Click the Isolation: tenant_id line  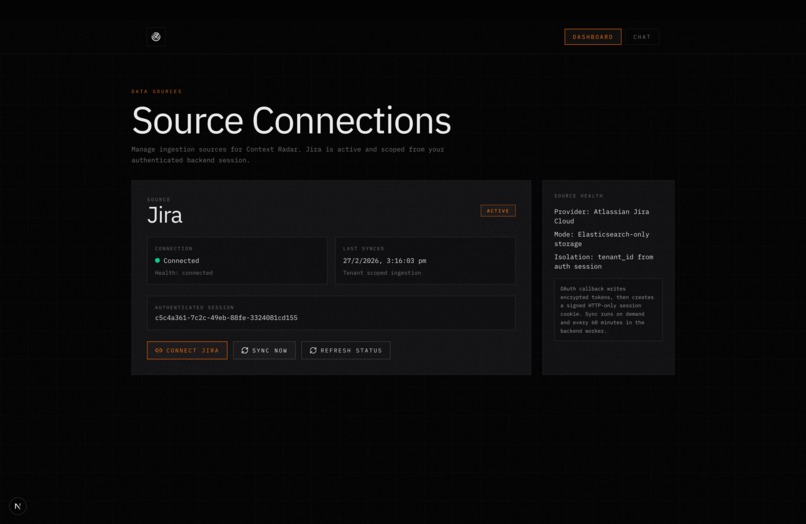coord(603,261)
